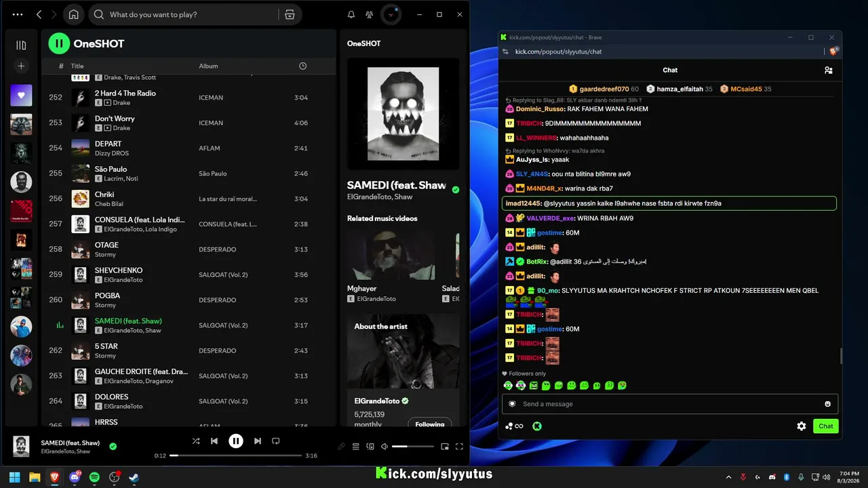Show hidden system tray icons
This screenshot has width=868, height=488.
pos(729,477)
